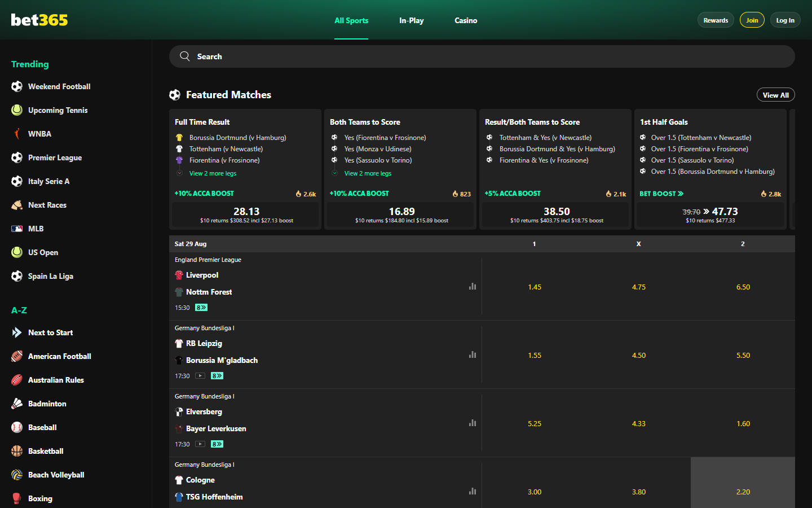Open Italy Serie A link

49,181
